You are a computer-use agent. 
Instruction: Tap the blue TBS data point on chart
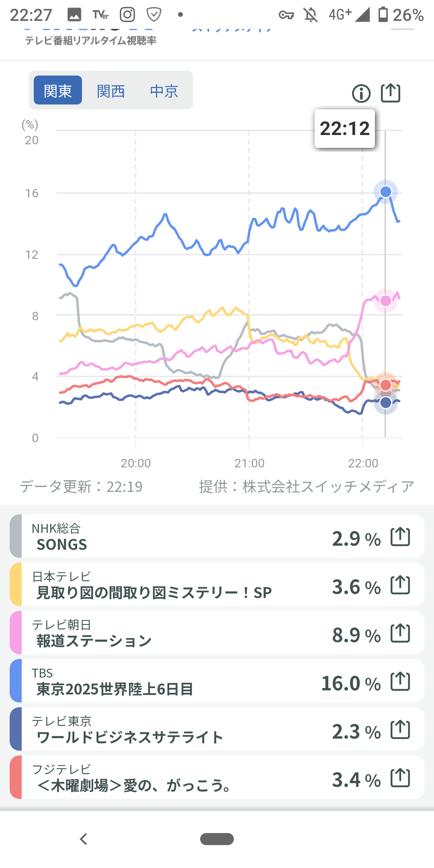point(386,192)
